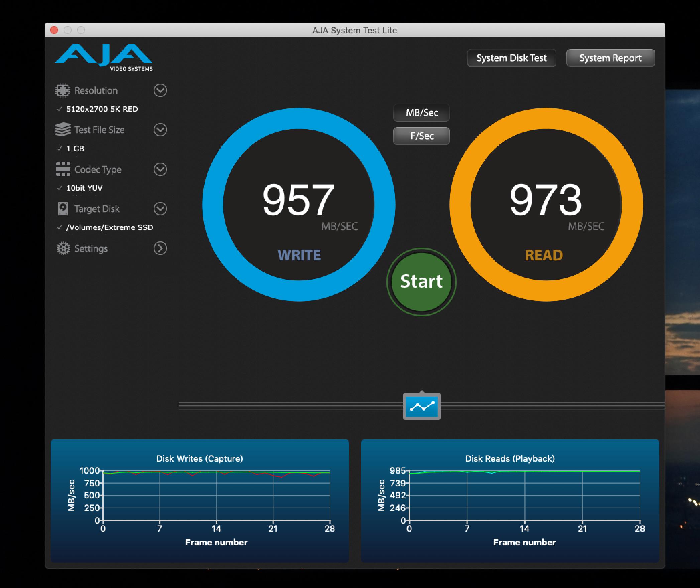This screenshot has width=700, height=588.
Task: Expand the Target Disk dropdown arrow
Action: 160,209
